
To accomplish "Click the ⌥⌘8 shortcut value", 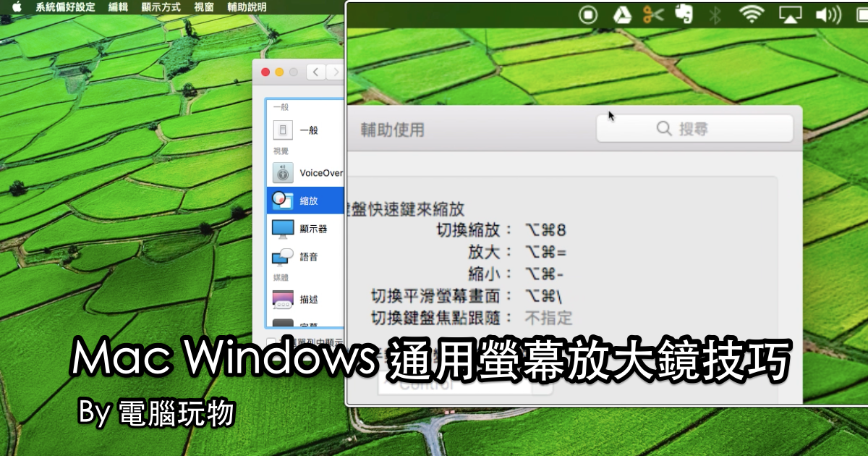I will [x=545, y=230].
